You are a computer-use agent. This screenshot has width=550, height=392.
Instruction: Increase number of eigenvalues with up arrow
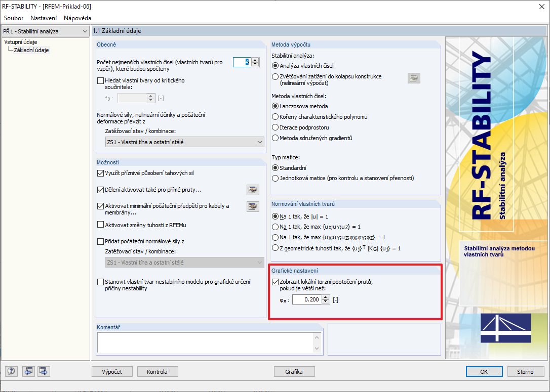(x=255, y=60)
